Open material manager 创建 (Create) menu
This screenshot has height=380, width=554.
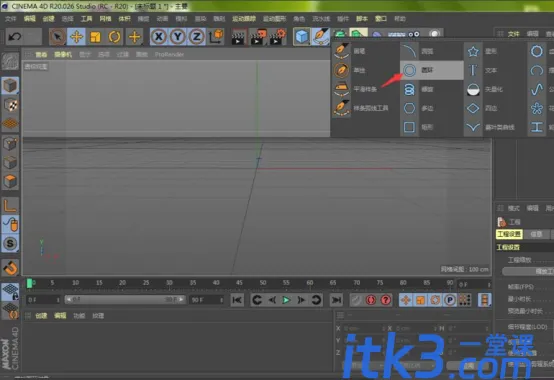coord(41,316)
